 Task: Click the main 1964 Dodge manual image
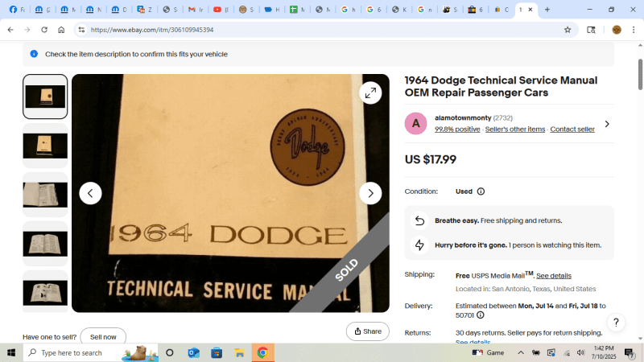tap(230, 193)
